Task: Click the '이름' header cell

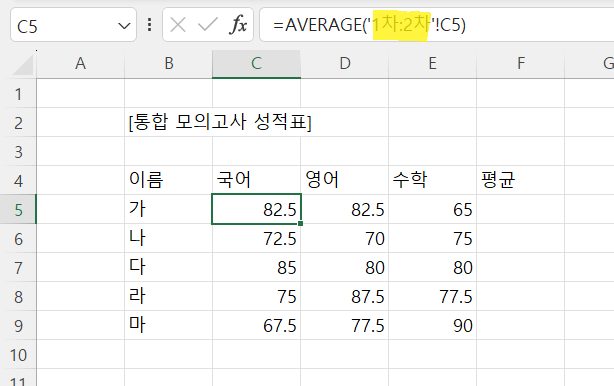Action: pos(168,180)
